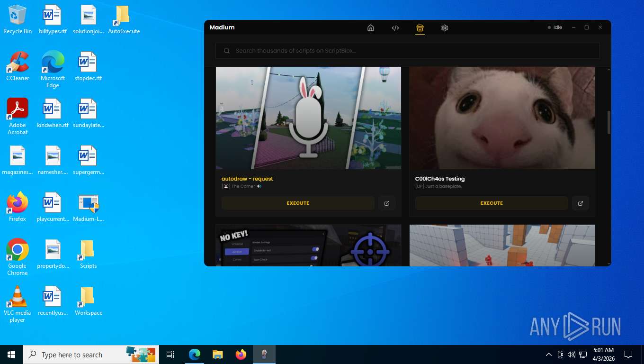Launch Google Chrome desktop shortcut
Screen dimensions: 644x364
(18, 257)
